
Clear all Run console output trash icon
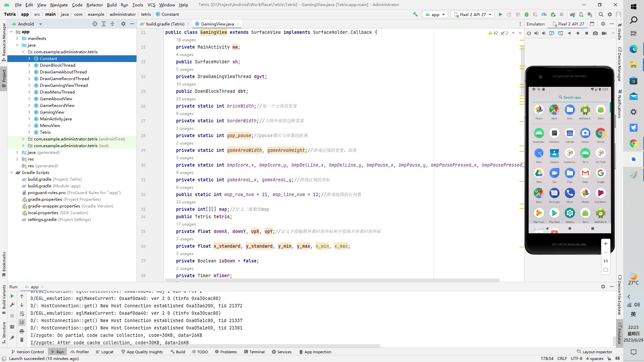pyautogui.click(x=22, y=340)
